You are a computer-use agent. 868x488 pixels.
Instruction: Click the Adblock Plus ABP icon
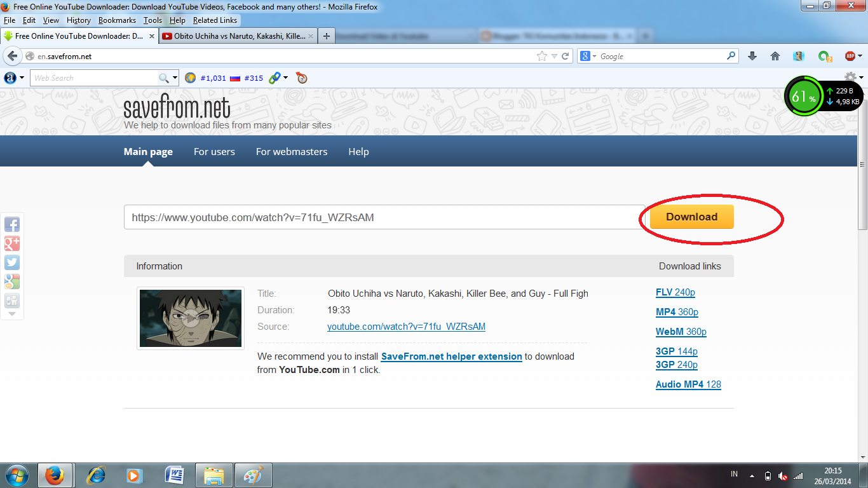coord(850,56)
